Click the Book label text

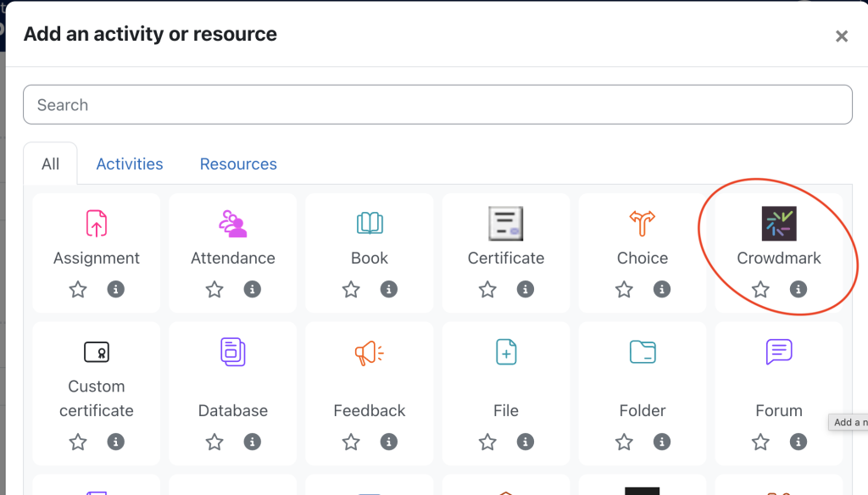click(x=370, y=258)
